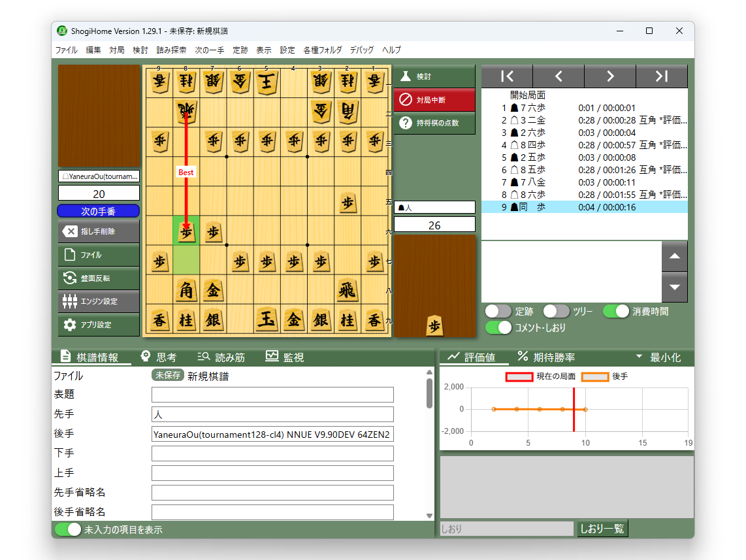Jump to the last move
Viewport: 746px width, 560px height.
click(x=662, y=76)
